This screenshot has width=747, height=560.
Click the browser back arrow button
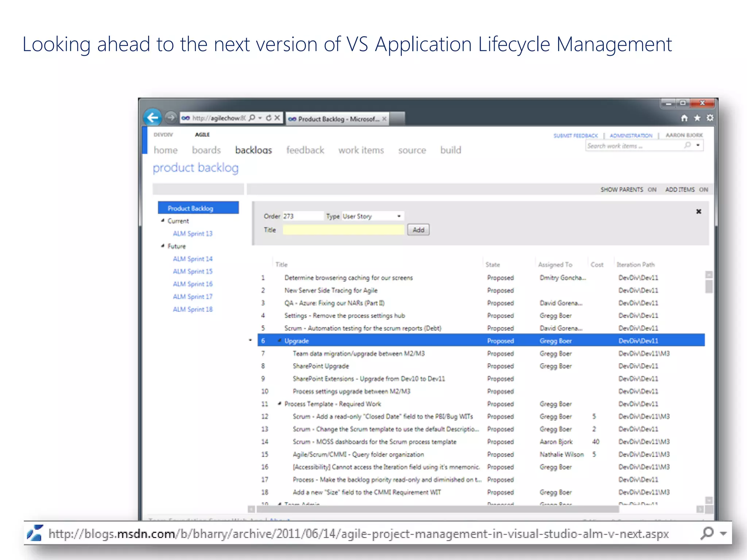pyautogui.click(x=152, y=117)
